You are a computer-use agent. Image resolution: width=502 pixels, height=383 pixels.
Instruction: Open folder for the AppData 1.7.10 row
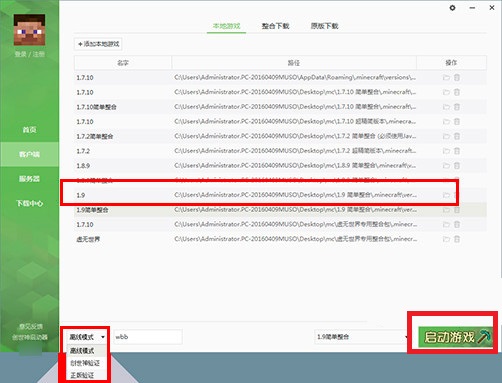446,78
